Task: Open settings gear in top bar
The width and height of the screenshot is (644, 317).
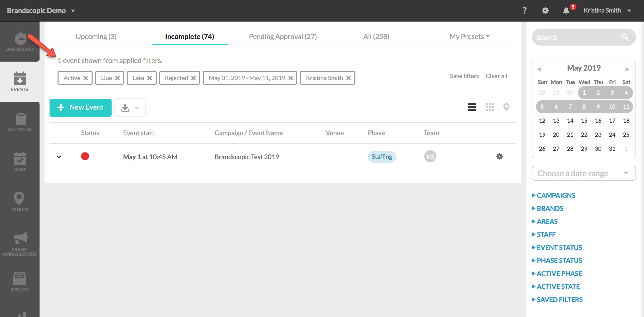Action: [x=545, y=11]
